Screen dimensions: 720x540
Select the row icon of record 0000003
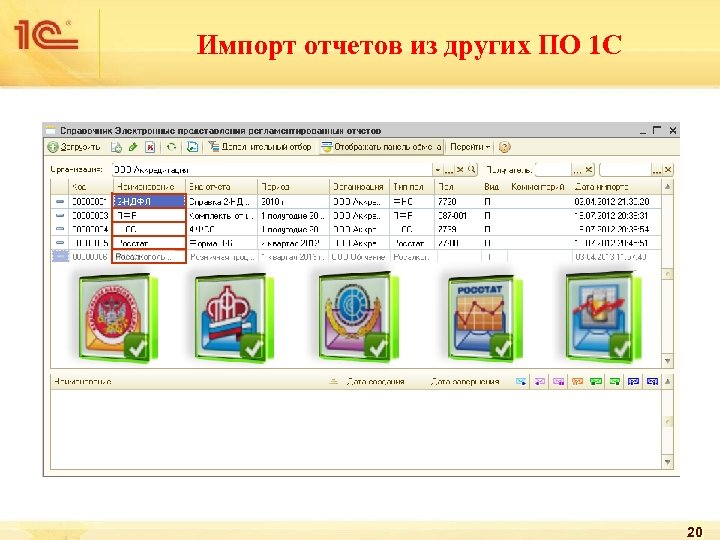(60, 215)
